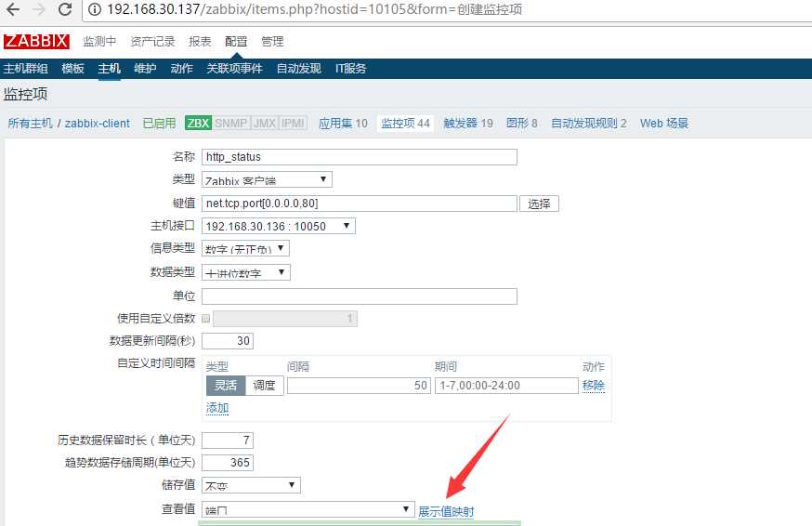
Task: Click the empty 单位 field
Action: pos(360,296)
